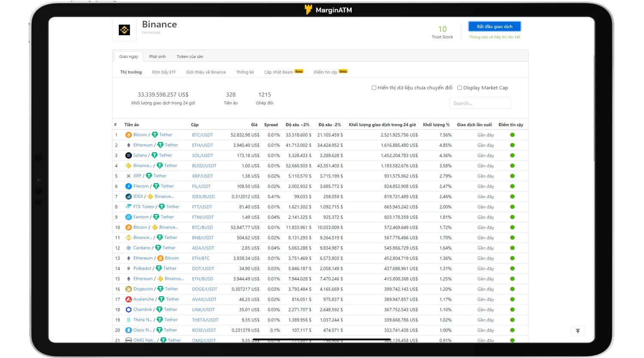644x358 pixels.
Task: Click the Theta Network icon in row 19
Action: [x=128, y=320]
